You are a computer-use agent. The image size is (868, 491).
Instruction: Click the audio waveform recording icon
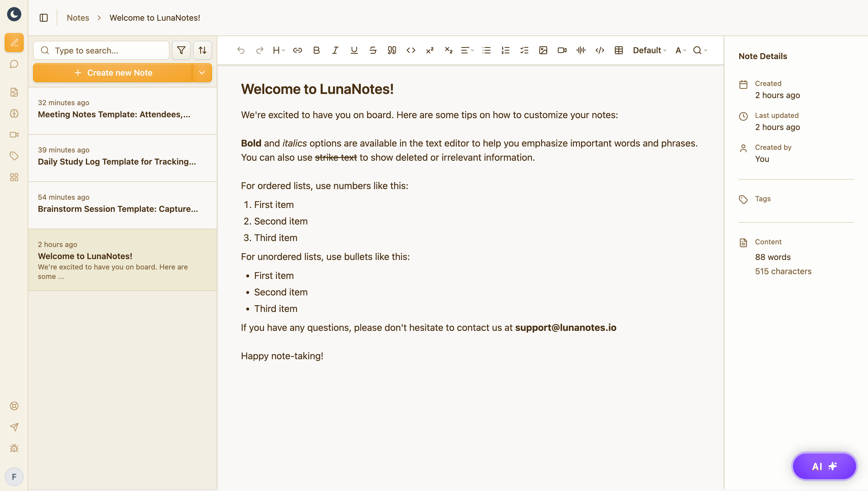(580, 51)
